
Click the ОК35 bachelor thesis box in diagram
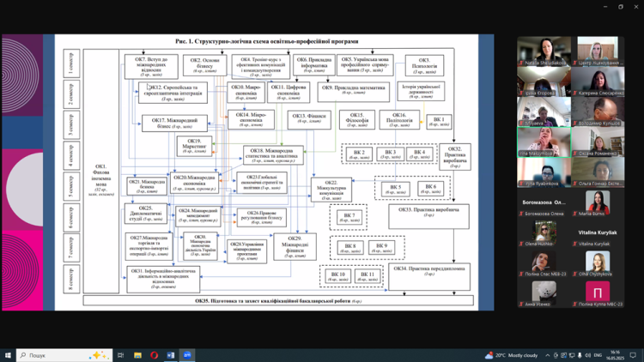[278, 301]
